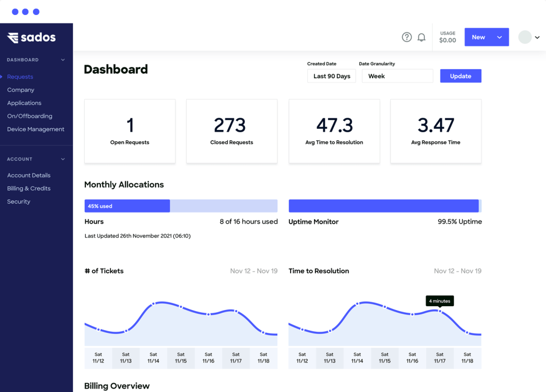Viewport: 546px width, 392px height.
Task: Click the Date Granularity Week field
Action: tap(397, 76)
